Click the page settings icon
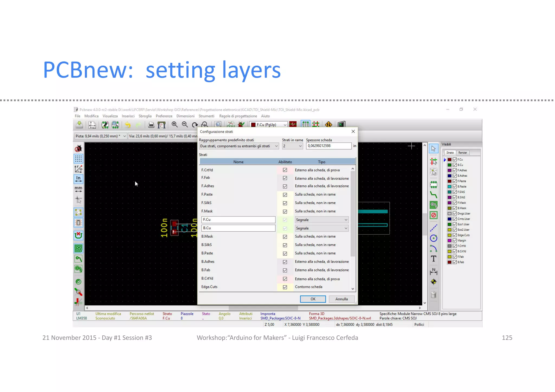555x392 pixels. point(92,125)
